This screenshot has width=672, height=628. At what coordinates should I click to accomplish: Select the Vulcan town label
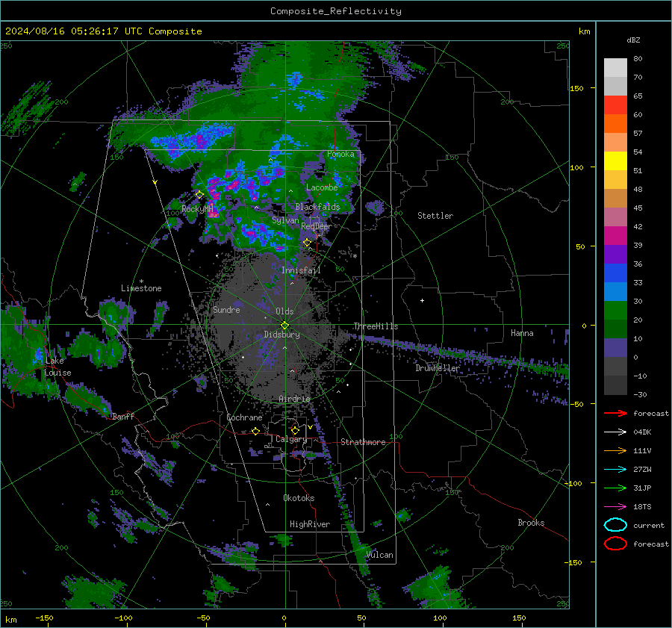tap(379, 555)
